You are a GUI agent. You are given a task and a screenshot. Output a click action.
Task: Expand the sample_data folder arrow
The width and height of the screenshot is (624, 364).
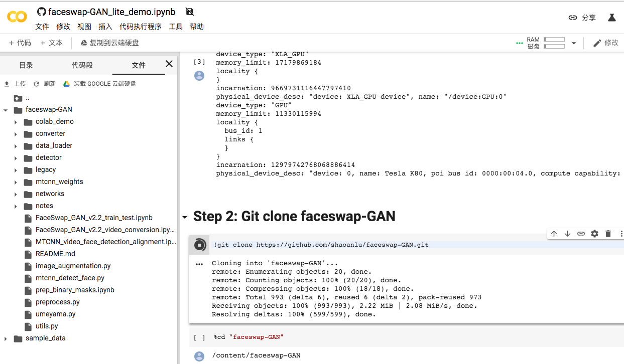5,338
